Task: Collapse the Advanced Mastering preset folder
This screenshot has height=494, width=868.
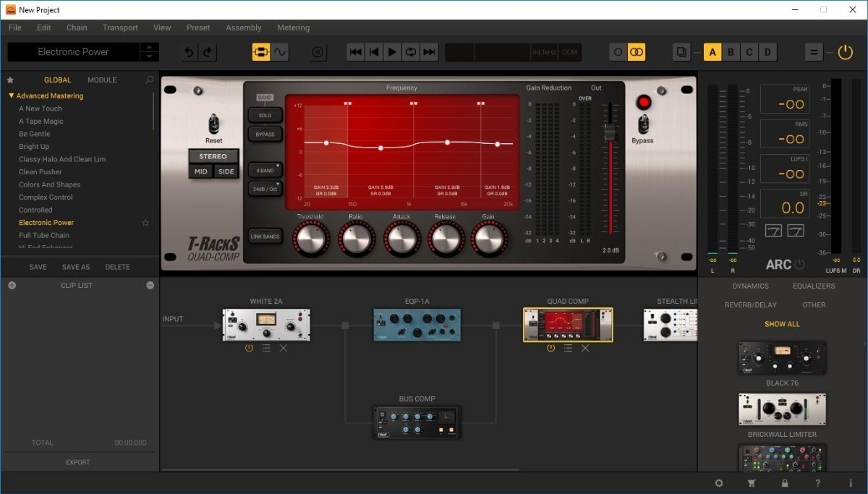Action: [12, 96]
